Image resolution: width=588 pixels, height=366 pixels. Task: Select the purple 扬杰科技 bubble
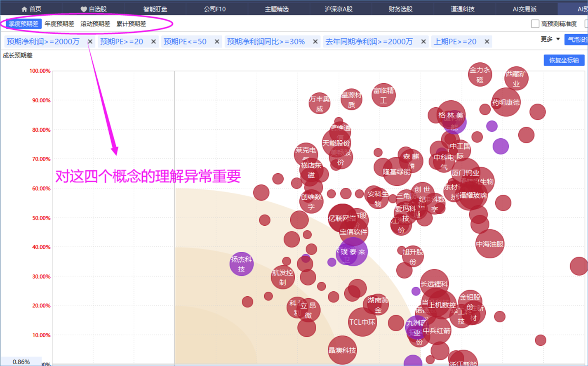pos(241,264)
